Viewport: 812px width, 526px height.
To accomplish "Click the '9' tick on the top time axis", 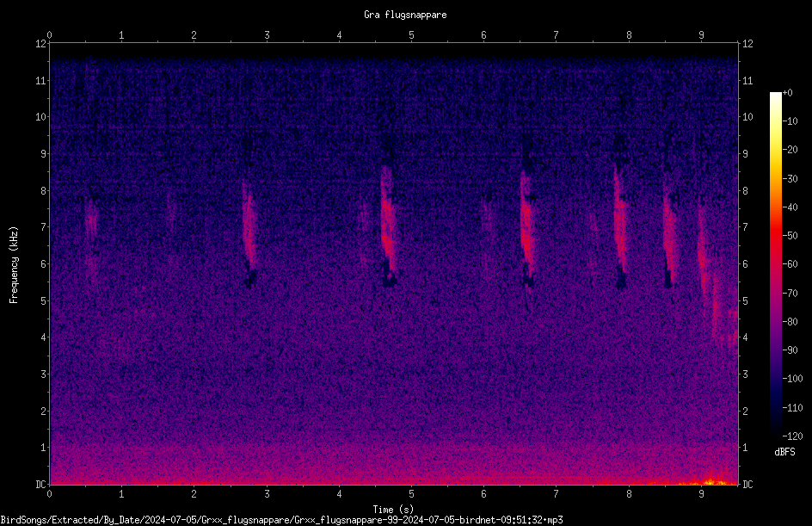I will tap(702, 35).
